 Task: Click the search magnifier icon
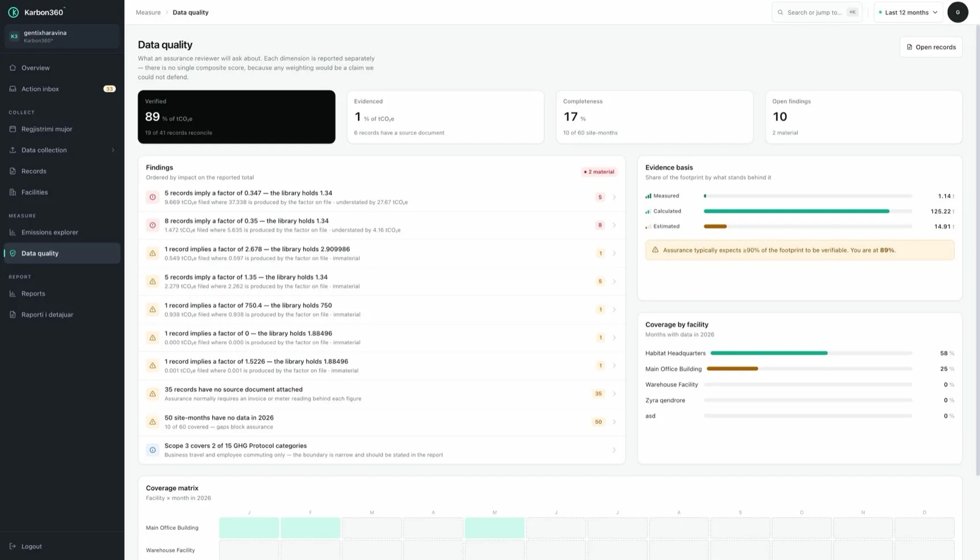point(781,12)
